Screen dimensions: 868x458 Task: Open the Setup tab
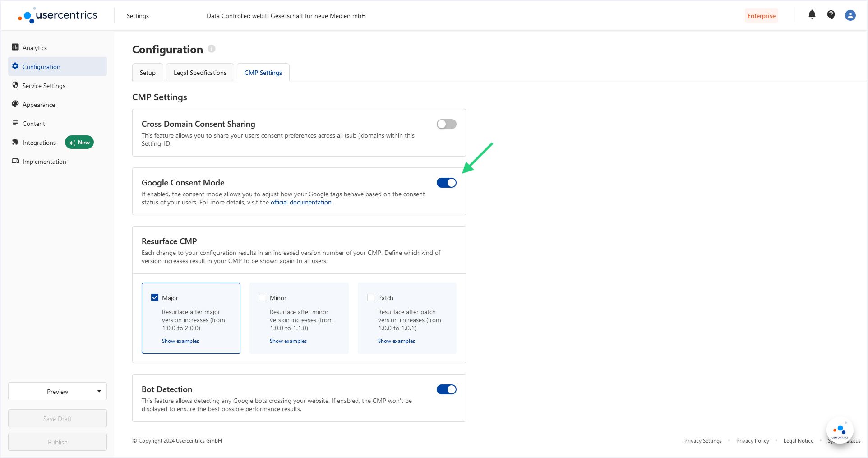(148, 72)
